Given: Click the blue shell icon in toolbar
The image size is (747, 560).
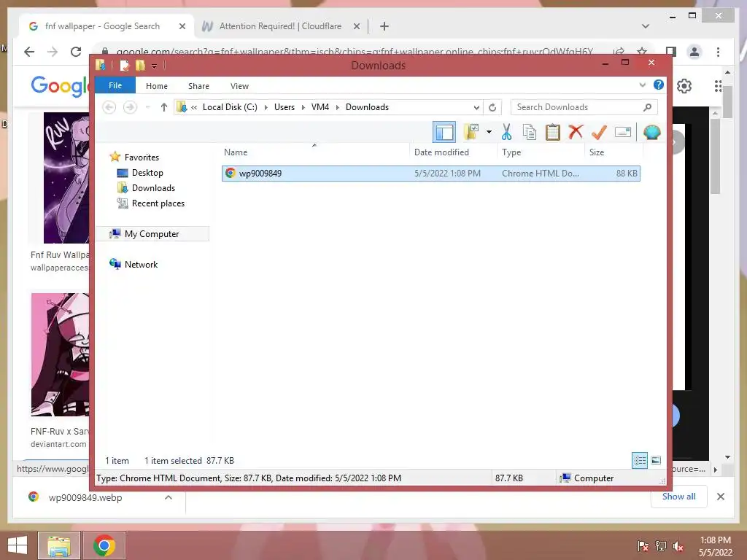Looking at the screenshot, I should [x=651, y=132].
